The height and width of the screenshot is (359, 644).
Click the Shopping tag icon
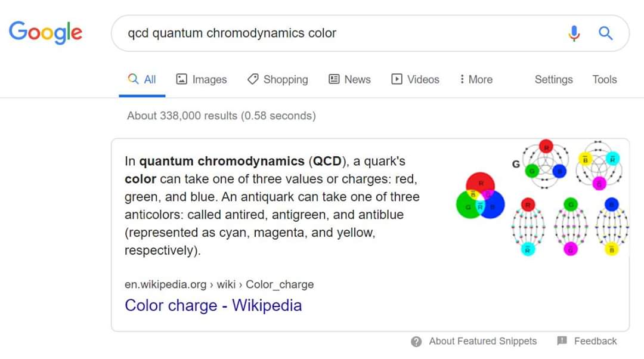pyautogui.click(x=253, y=79)
